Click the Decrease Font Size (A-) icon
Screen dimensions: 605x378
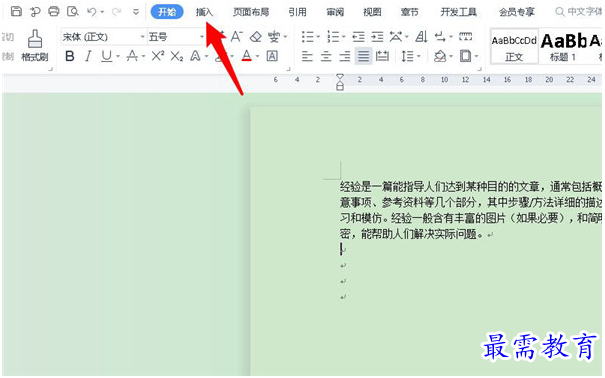point(237,37)
